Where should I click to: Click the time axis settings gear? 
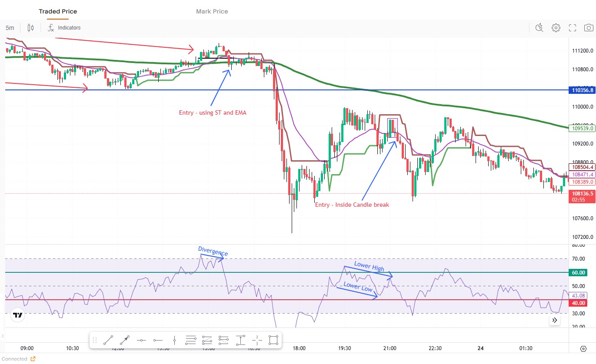click(583, 348)
